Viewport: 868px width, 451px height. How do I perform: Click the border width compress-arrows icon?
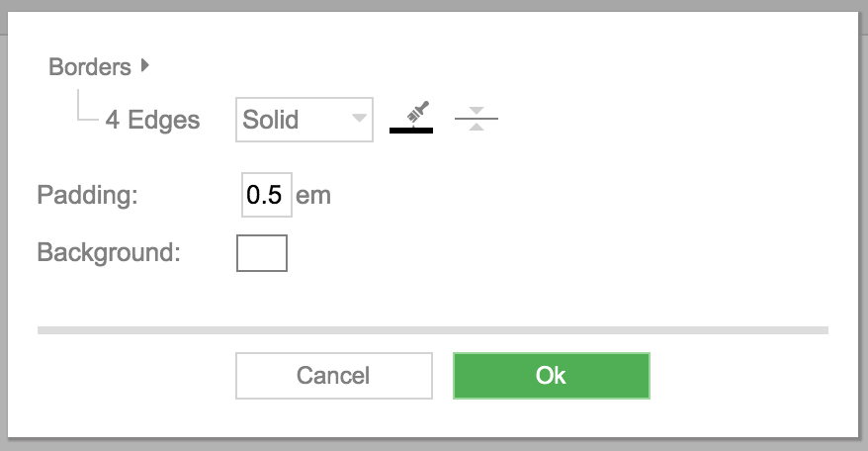(x=477, y=119)
